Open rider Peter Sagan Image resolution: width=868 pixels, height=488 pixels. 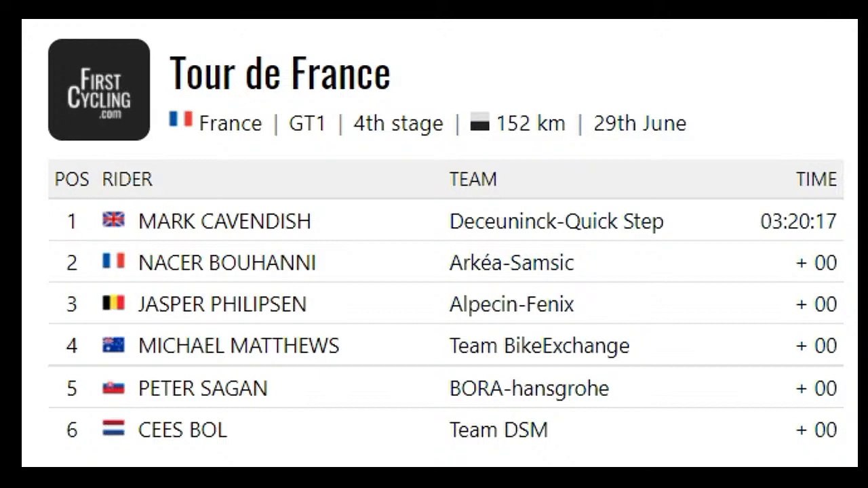pyautogui.click(x=203, y=388)
